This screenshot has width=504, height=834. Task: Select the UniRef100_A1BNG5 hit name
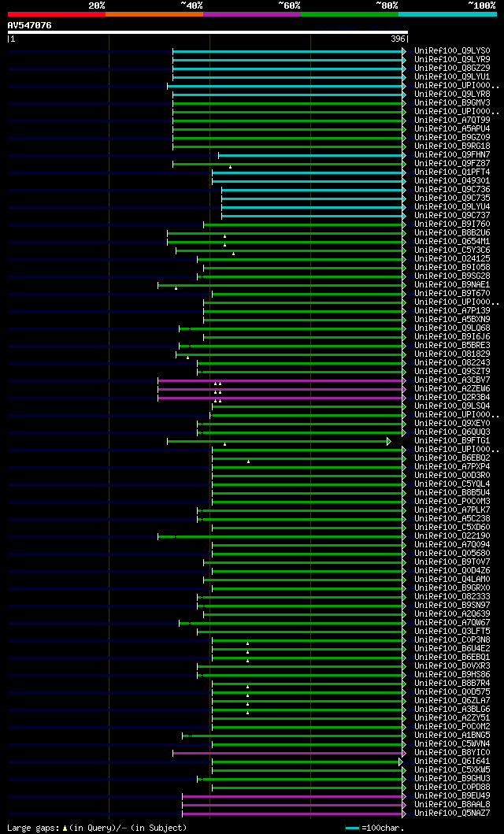(x=453, y=735)
